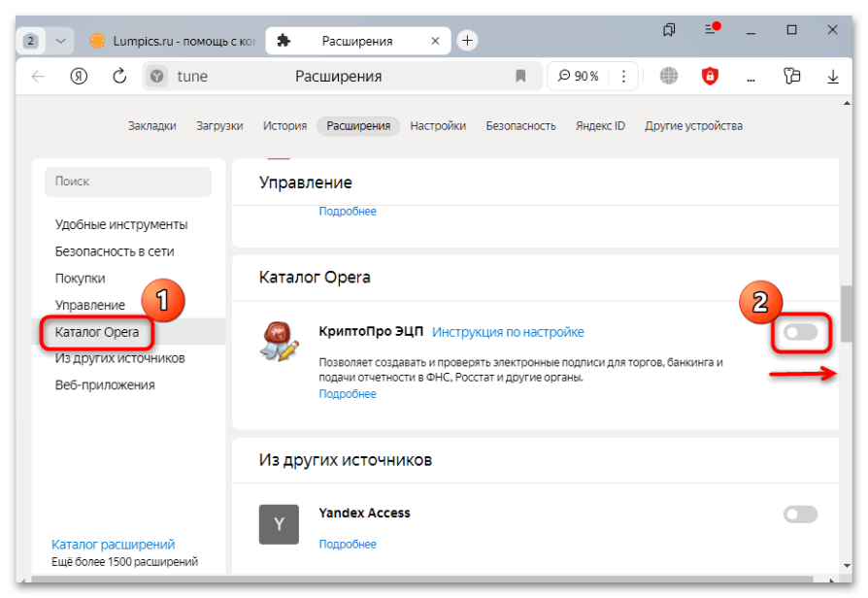The height and width of the screenshot is (598, 868).
Task: Click the Поиск search field
Action: pyautogui.click(x=128, y=182)
